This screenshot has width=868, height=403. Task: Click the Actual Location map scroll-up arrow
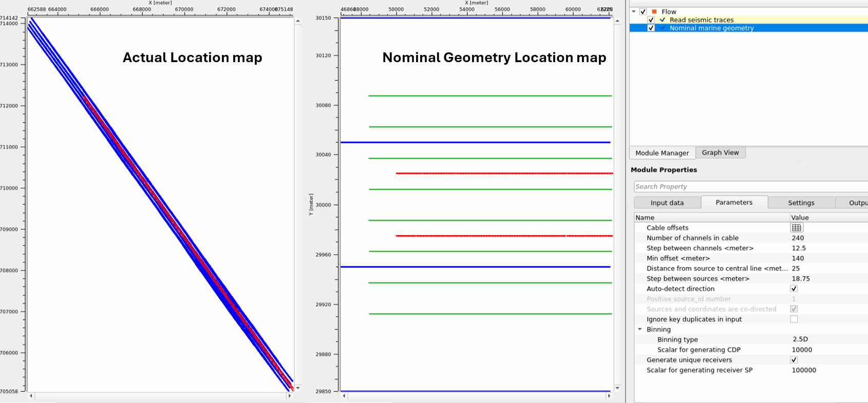(297, 21)
